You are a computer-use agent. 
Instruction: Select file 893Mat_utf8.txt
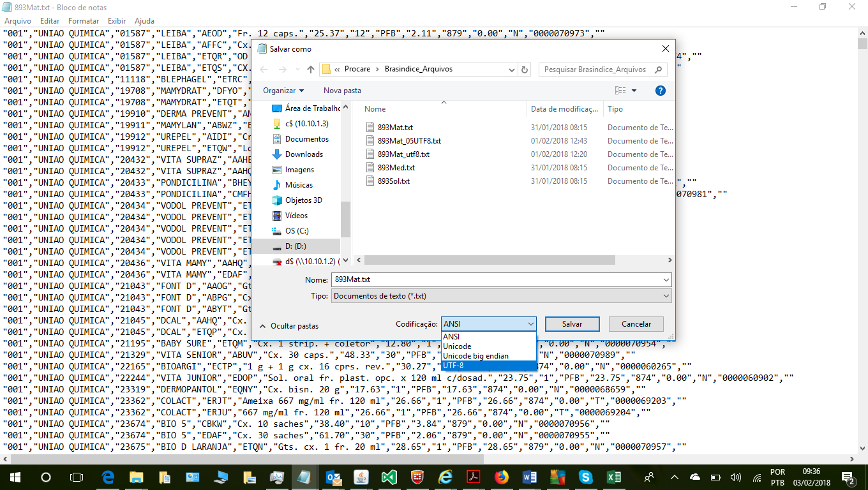403,154
